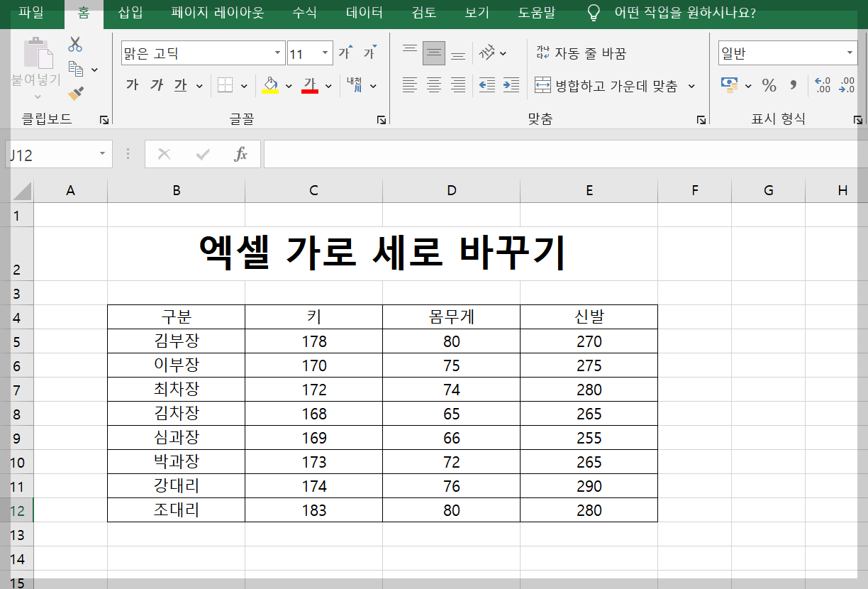Click the Insert Function fx icon
This screenshot has height=589, width=868.
(x=241, y=154)
